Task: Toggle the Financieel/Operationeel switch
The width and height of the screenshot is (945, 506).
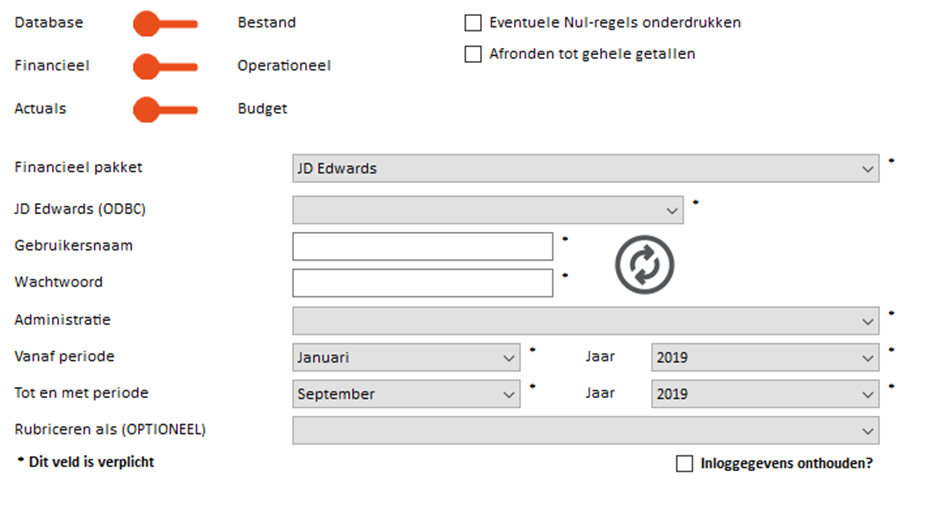Action: point(166,67)
